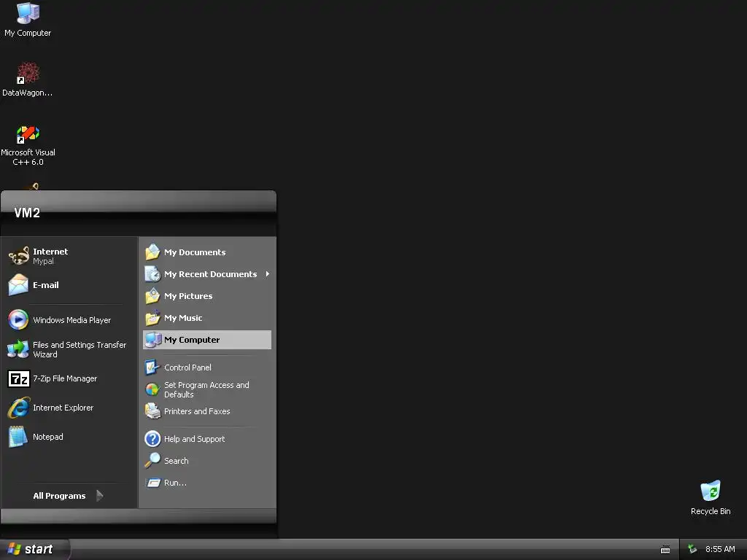Click the My Documents folder icon

pyautogui.click(x=152, y=252)
